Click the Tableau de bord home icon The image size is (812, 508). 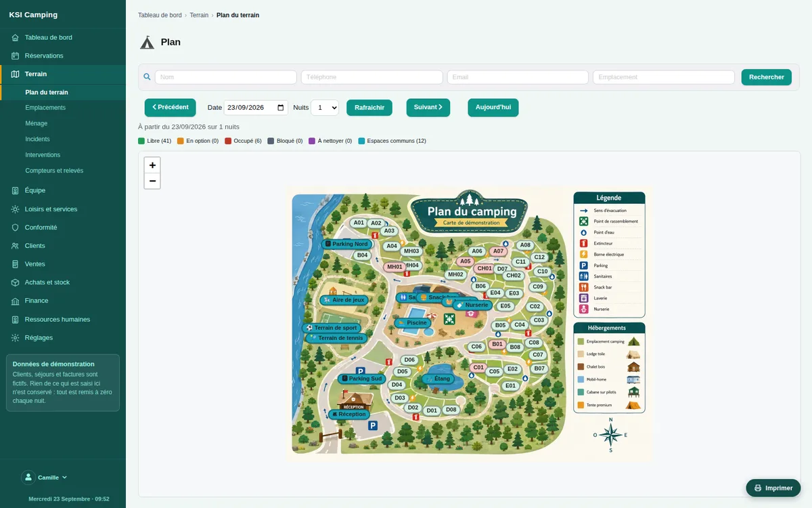click(x=16, y=37)
